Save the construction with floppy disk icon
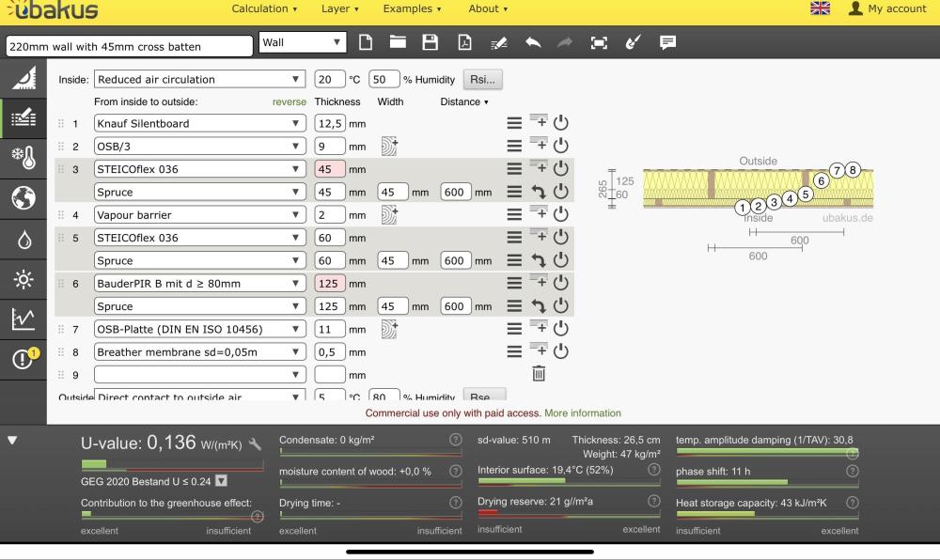 pos(430,42)
